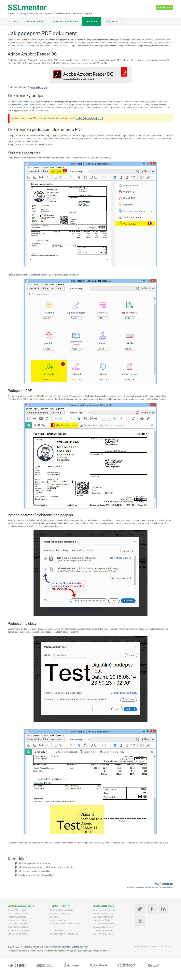Open the Facebook icon in the footer
This screenshot has width=181, height=980.
click(152, 909)
